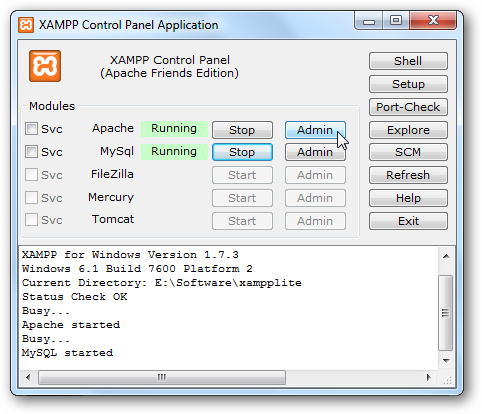Start the Mercury module
This screenshot has width=482, height=414.
point(242,198)
